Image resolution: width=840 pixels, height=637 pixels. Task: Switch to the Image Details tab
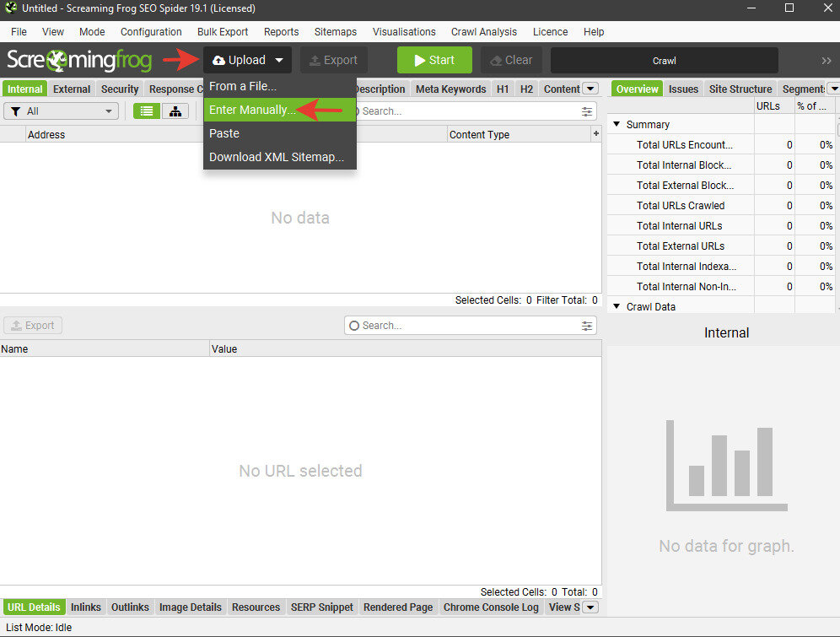point(190,607)
